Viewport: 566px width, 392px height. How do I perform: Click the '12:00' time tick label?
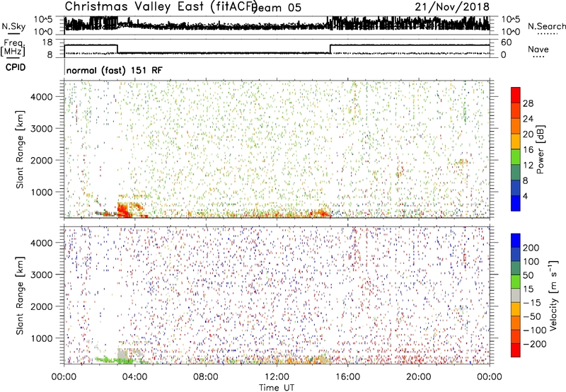click(x=277, y=377)
